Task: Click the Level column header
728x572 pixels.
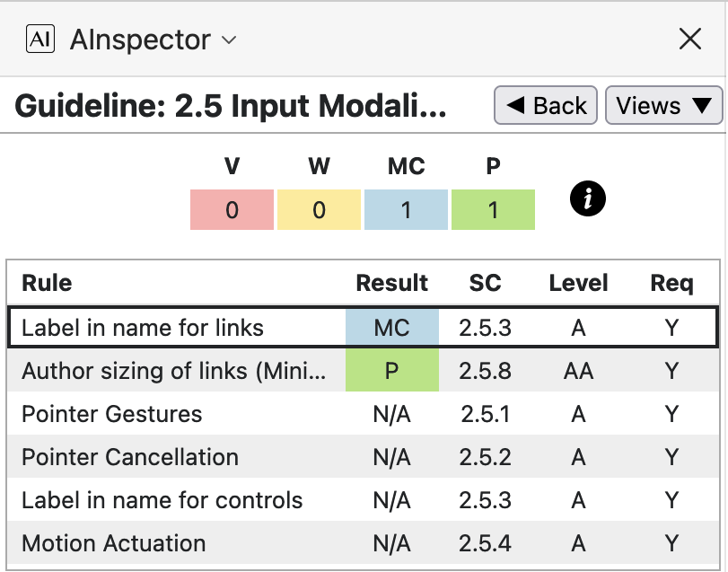Action: 578,284
